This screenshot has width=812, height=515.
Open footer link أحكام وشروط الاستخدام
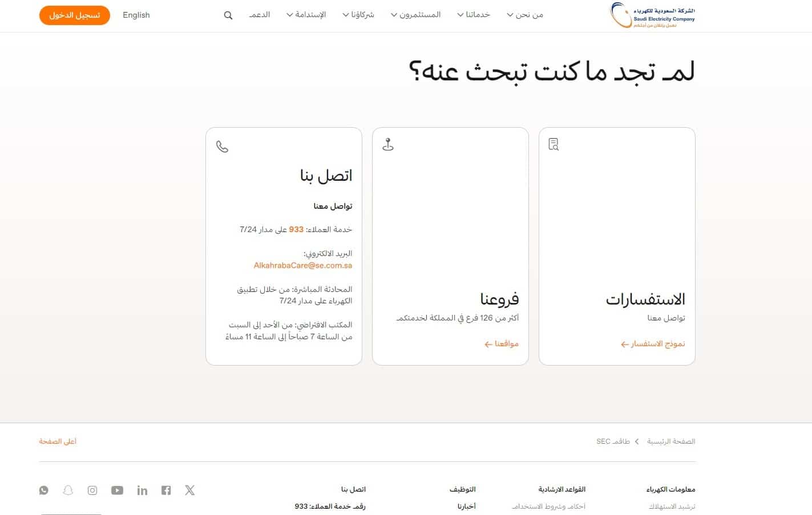pos(548,506)
